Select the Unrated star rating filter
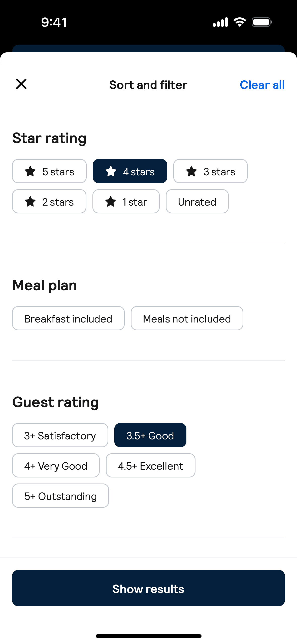This screenshot has height=644, width=297. coord(197,202)
